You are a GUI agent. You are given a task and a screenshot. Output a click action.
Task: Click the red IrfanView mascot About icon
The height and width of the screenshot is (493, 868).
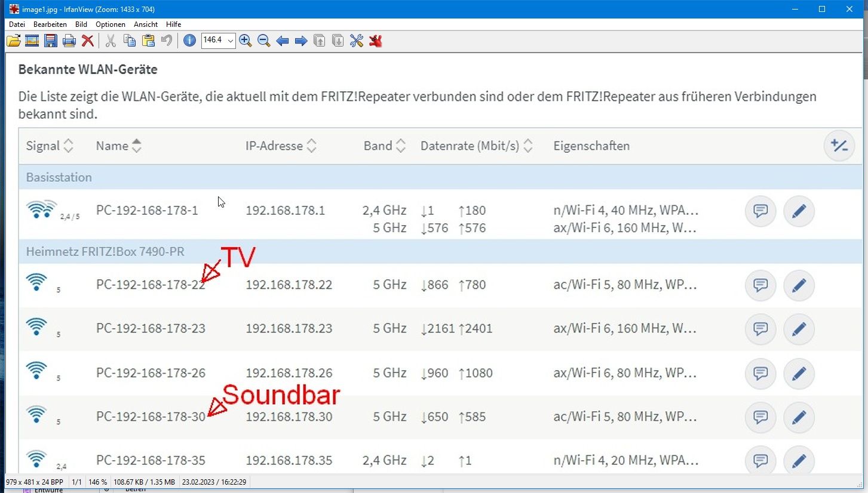375,41
